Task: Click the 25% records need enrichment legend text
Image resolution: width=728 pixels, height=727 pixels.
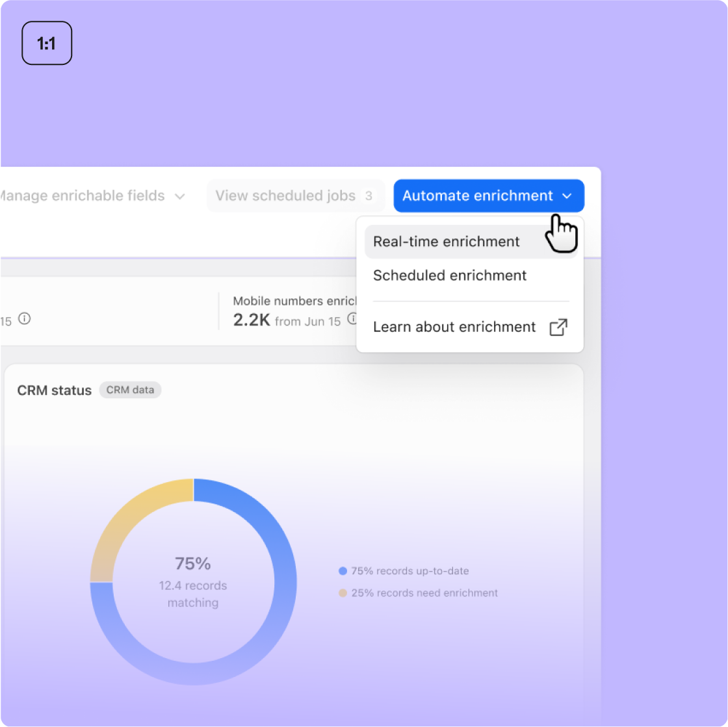Action: [424, 593]
